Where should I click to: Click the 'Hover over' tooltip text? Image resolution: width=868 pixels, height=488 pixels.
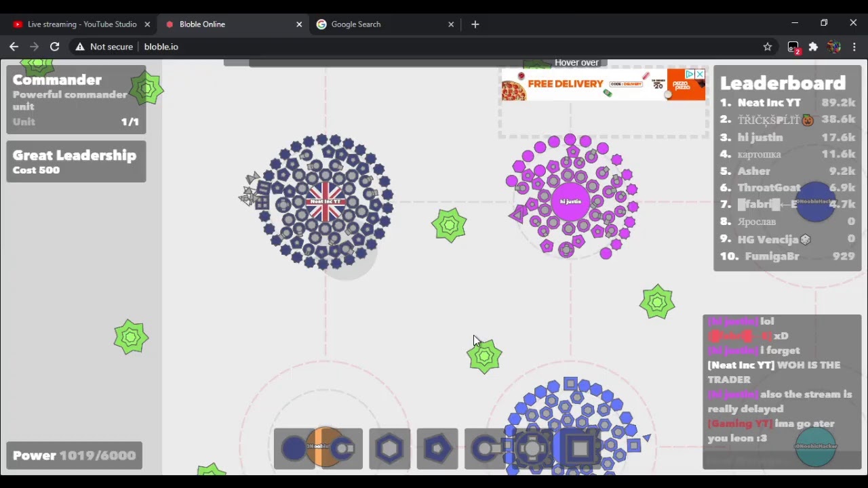(x=576, y=62)
